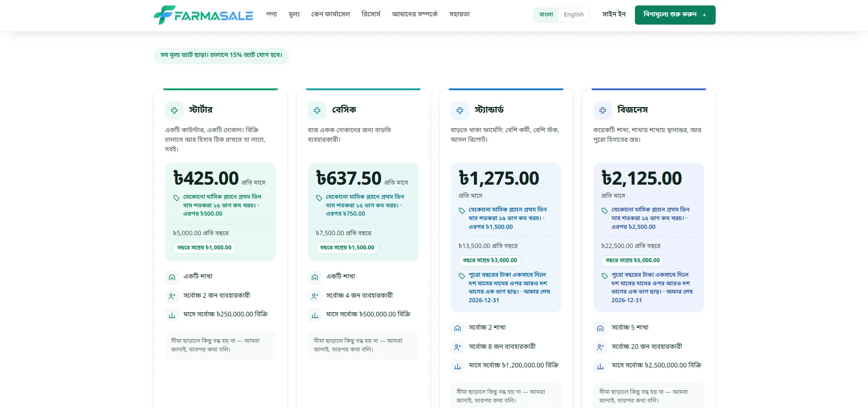Click the বিনামূল্যে শুরু করুন button
Screen dimensions: 868x408
coord(675,15)
